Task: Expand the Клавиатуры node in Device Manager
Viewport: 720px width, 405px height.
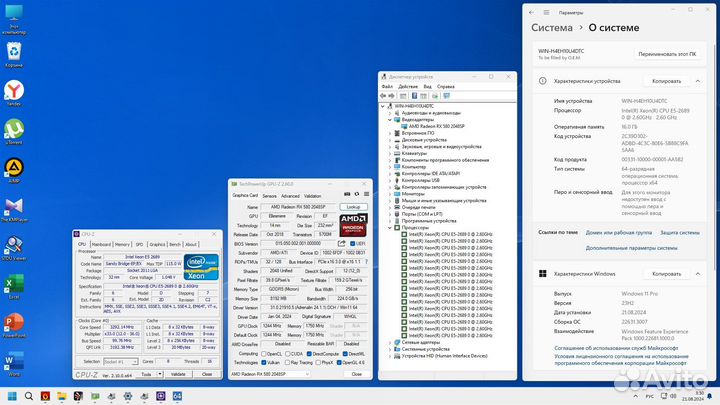Action: pos(390,153)
